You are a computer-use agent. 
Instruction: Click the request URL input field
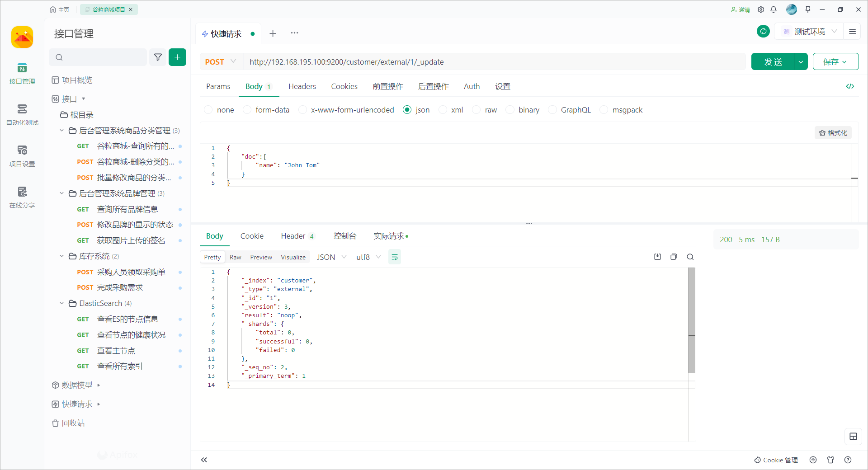[x=493, y=62]
